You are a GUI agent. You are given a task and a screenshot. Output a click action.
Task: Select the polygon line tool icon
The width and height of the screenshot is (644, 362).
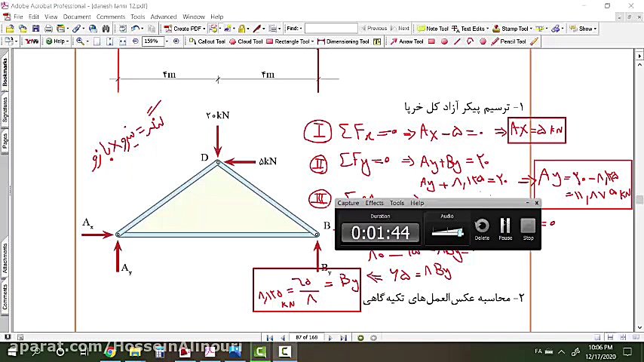coord(470,41)
